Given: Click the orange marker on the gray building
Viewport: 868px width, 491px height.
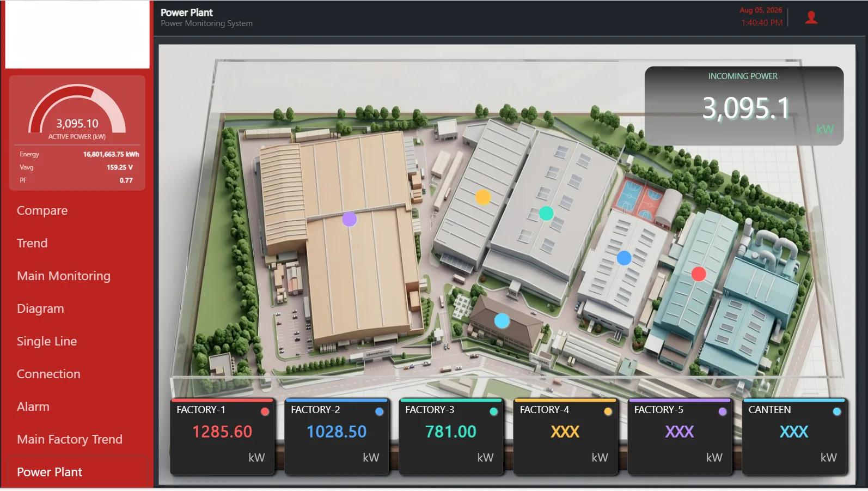Looking at the screenshot, I should [482, 197].
